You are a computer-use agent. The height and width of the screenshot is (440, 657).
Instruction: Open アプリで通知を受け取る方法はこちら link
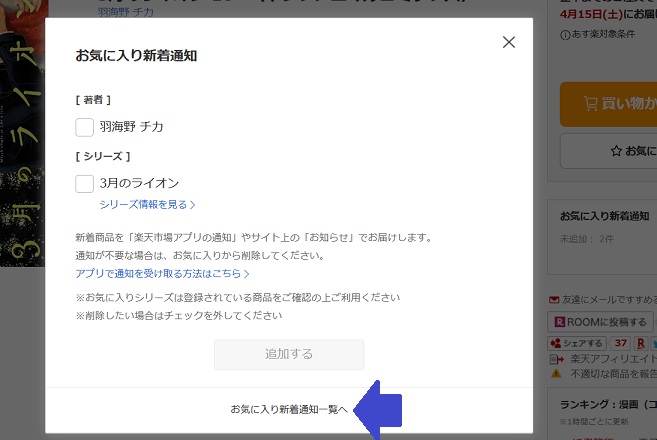tap(163, 273)
